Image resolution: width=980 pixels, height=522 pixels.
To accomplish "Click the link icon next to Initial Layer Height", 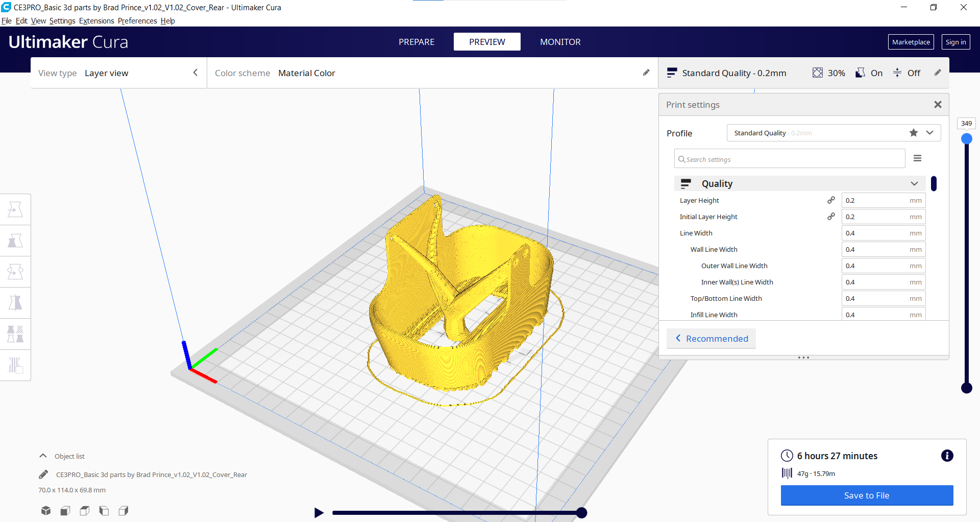I will [831, 217].
